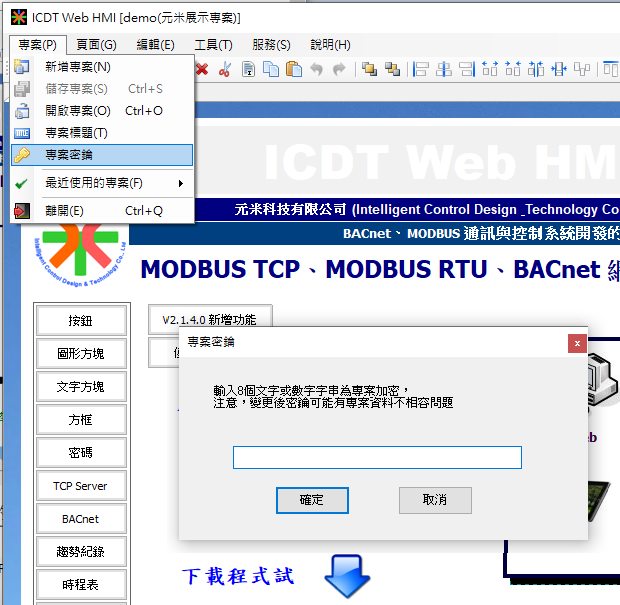Choose 開啟專案(O) menu entry
The height and width of the screenshot is (605, 620).
pos(78,111)
